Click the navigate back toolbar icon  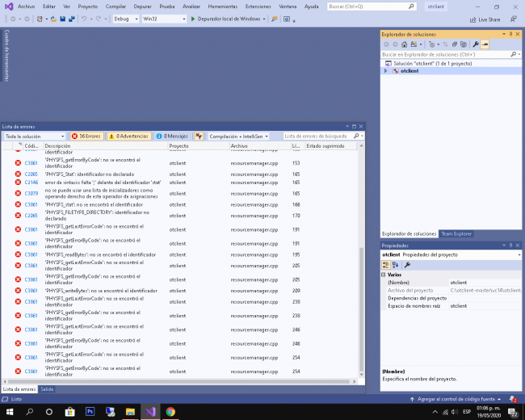coord(13,19)
